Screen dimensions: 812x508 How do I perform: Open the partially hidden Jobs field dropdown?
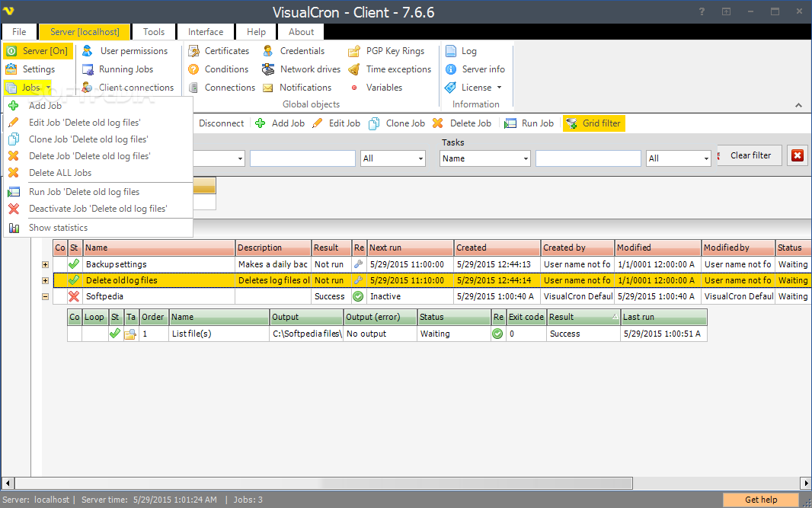240,158
